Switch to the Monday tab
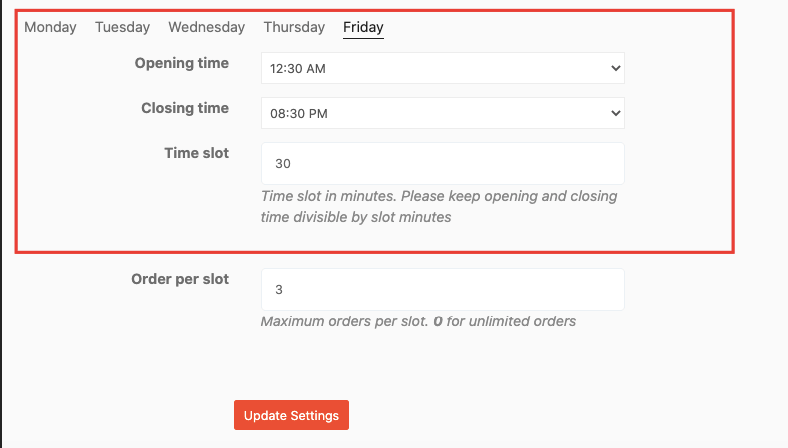This screenshot has width=788, height=448. [50, 27]
